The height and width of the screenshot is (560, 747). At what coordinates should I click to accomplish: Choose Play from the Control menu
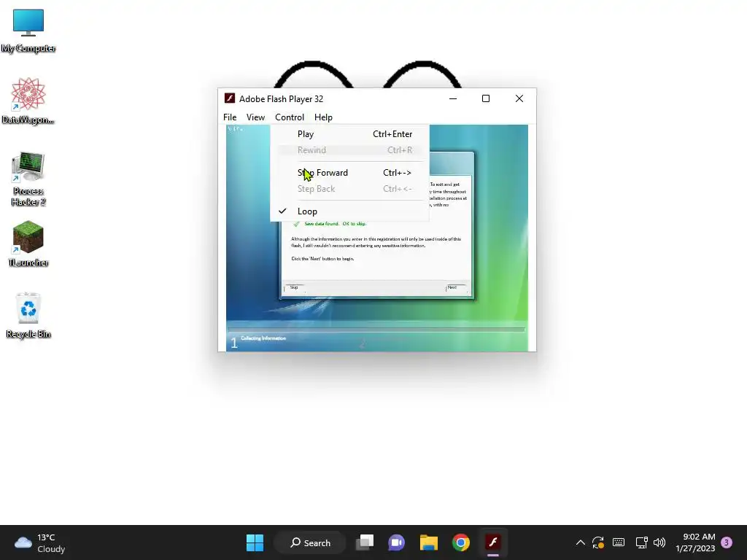(x=349, y=134)
